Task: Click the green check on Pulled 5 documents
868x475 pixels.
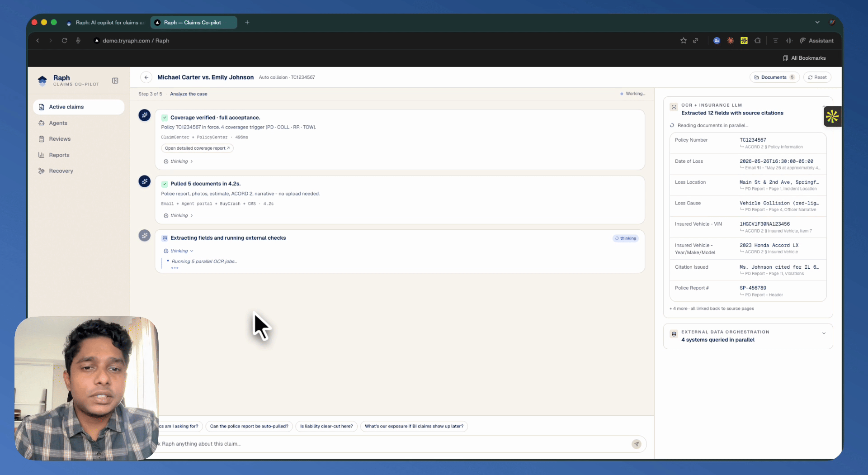Action: coord(165,184)
